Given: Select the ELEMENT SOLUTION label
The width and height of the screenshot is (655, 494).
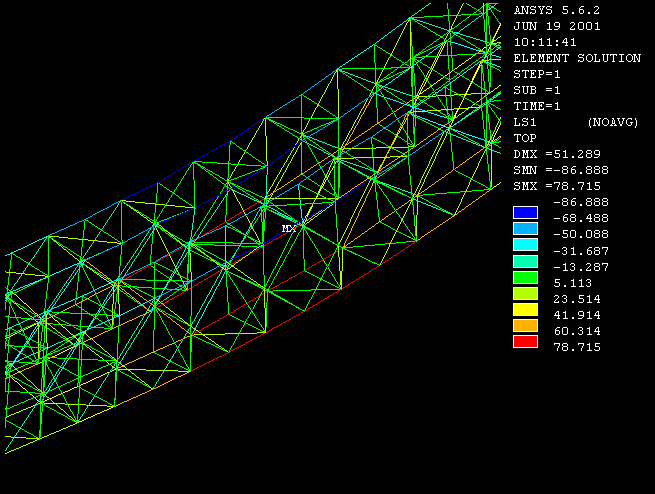Looking at the screenshot, I should (x=577, y=58).
